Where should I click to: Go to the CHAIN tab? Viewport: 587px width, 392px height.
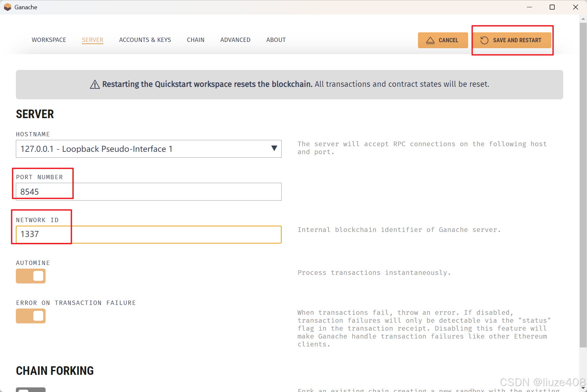(x=195, y=40)
